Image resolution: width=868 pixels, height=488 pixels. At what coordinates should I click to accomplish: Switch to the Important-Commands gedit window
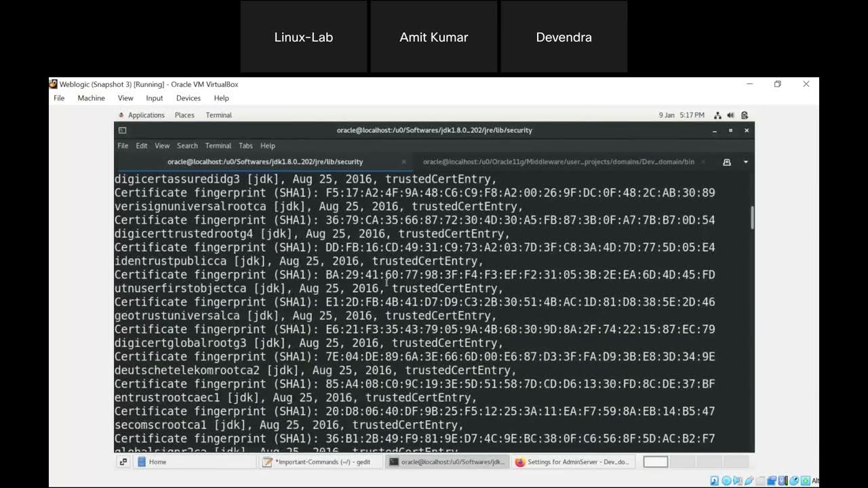tap(321, 462)
